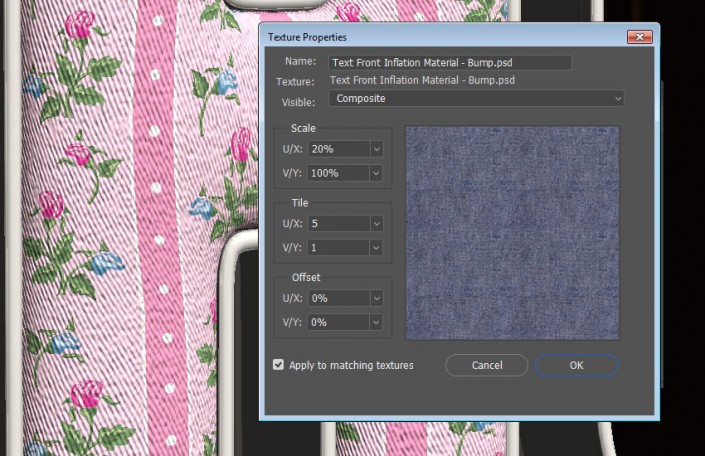Close the Texture Properties dialog
This screenshot has height=456, width=705.
(639, 37)
